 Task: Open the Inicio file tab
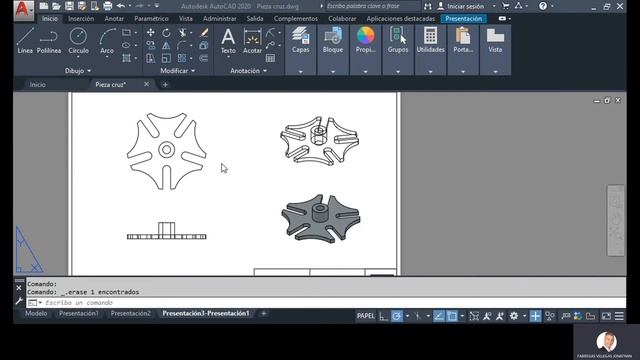point(37,84)
